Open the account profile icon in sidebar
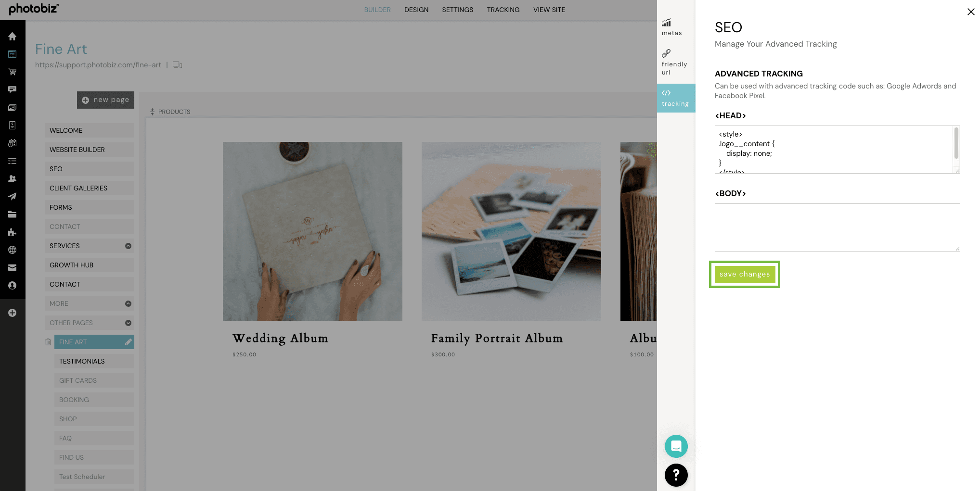Image resolution: width=980 pixels, height=491 pixels. coord(13,286)
